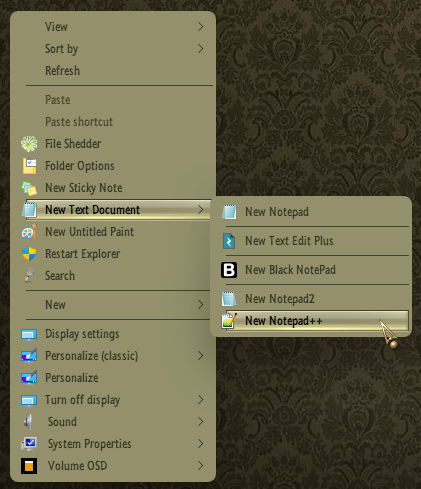This screenshot has height=489, width=421.
Task: Click the Sound label
Action: [62, 422]
